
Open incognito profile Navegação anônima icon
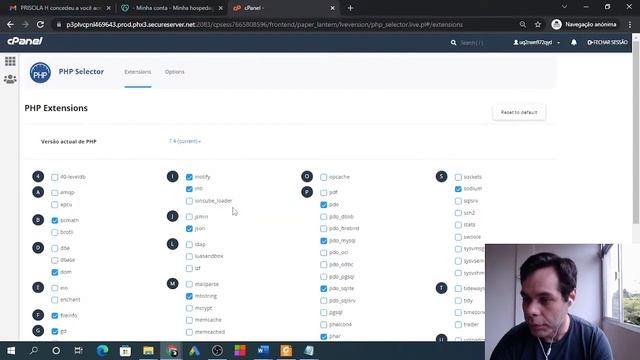click(x=556, y=24)
